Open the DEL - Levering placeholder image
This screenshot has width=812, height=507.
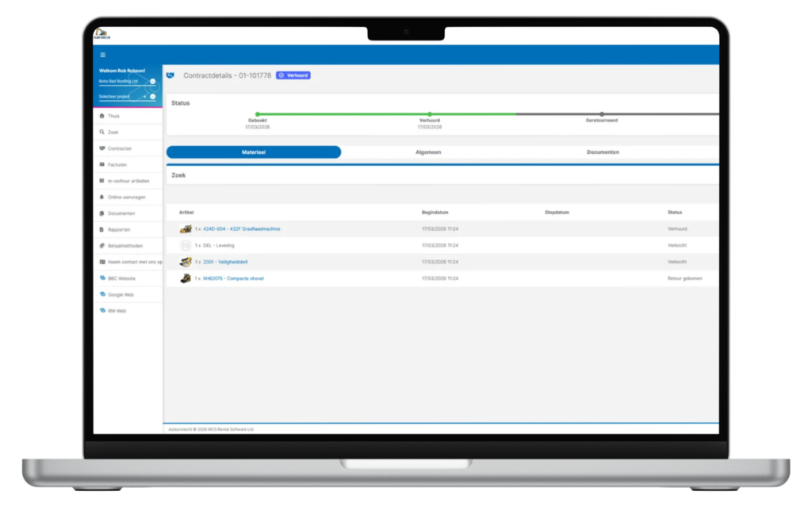(x=186, y=245)
